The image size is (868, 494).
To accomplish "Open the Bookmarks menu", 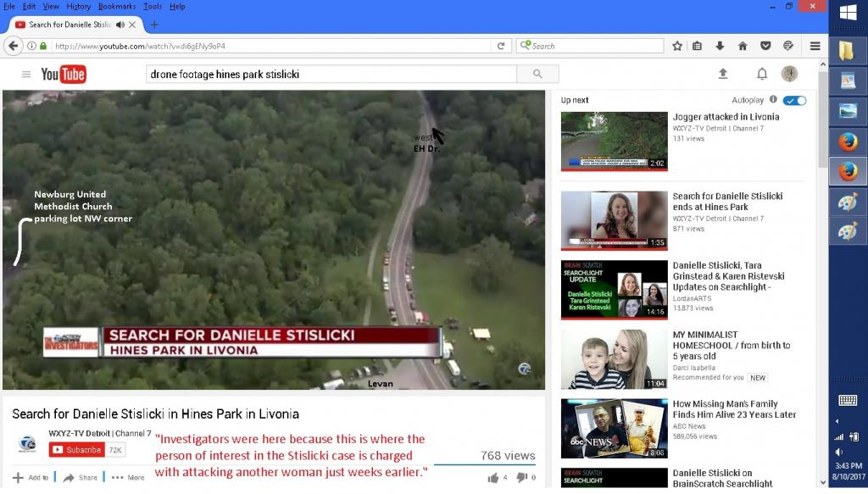I will pos(116,6).
